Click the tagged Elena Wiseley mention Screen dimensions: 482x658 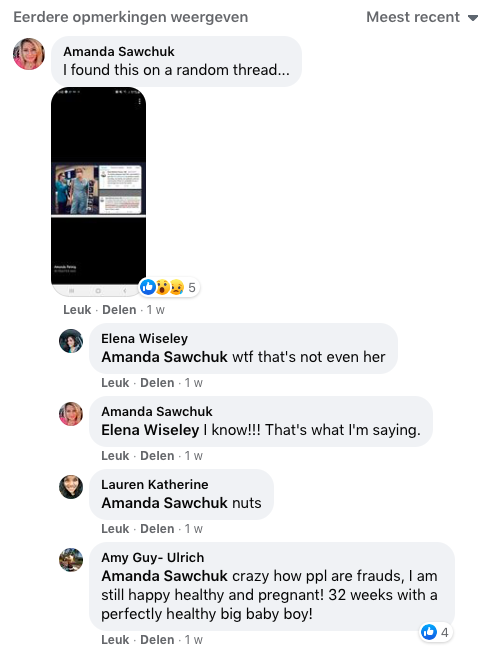[x=150, y=430]
